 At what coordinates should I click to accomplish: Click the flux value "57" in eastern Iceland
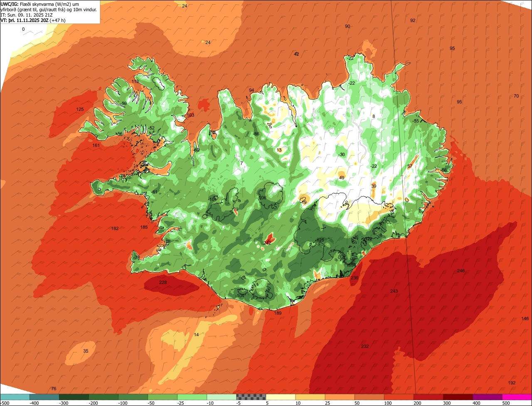(x=410, y=166)
